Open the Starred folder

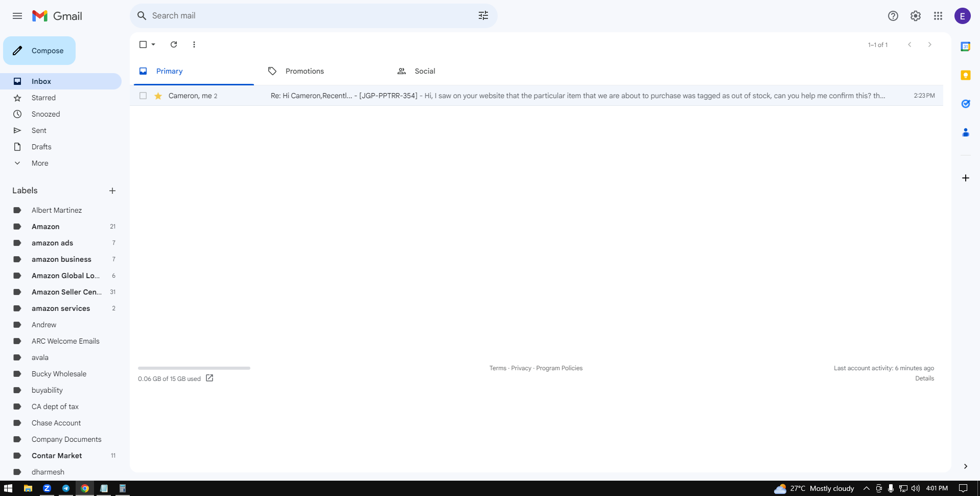click(x=61, y=98)
